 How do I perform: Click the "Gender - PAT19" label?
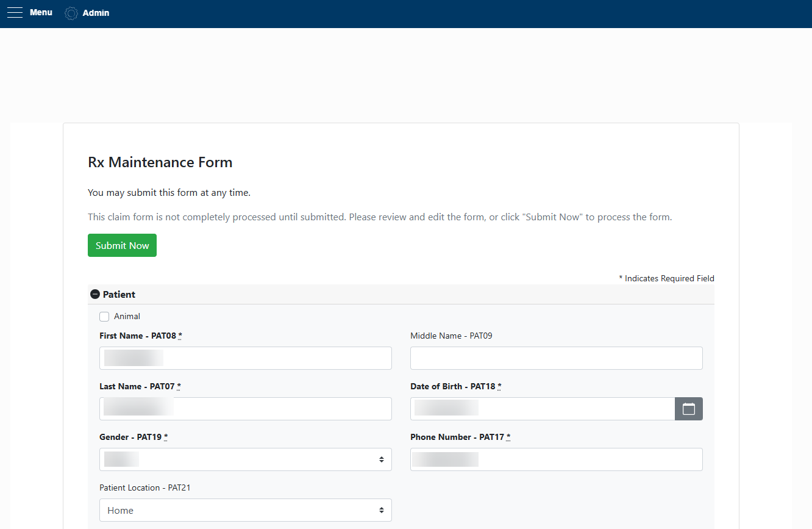[x=134, y=437]
